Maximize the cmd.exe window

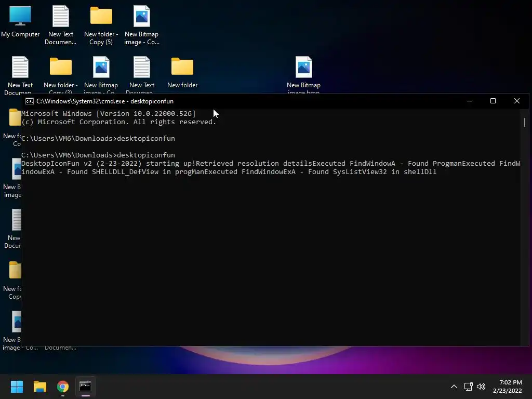[493, 101]
